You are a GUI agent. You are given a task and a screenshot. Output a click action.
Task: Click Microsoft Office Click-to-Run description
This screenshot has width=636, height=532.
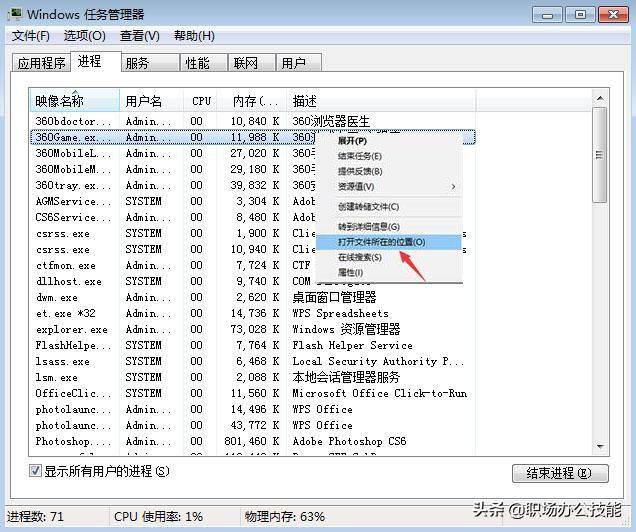(x=380, y=393)
